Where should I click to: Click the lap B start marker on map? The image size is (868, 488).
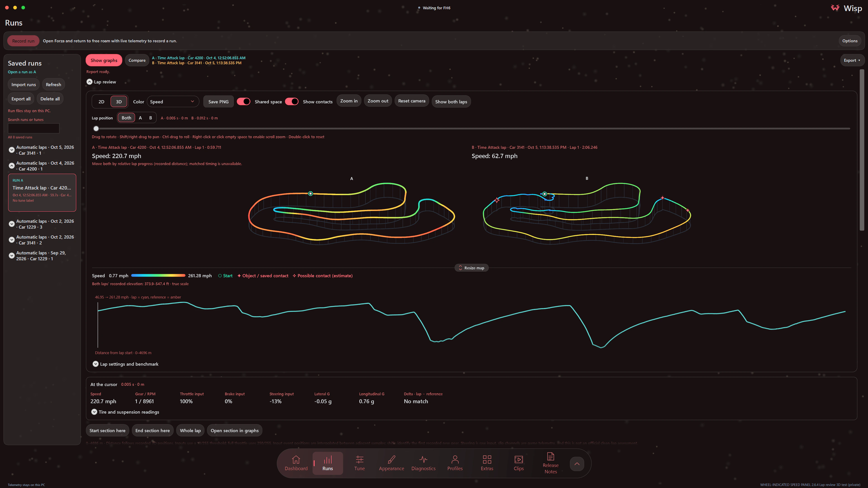(545, 194)
